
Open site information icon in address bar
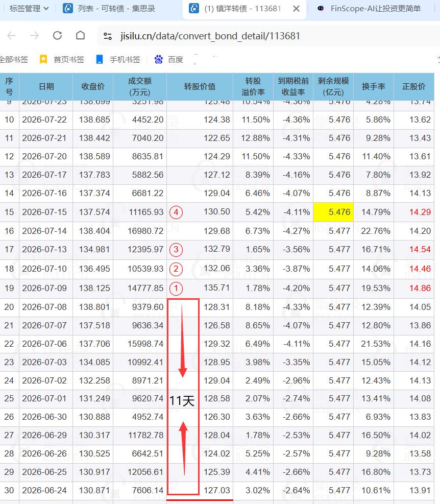[x=108, y=36]
